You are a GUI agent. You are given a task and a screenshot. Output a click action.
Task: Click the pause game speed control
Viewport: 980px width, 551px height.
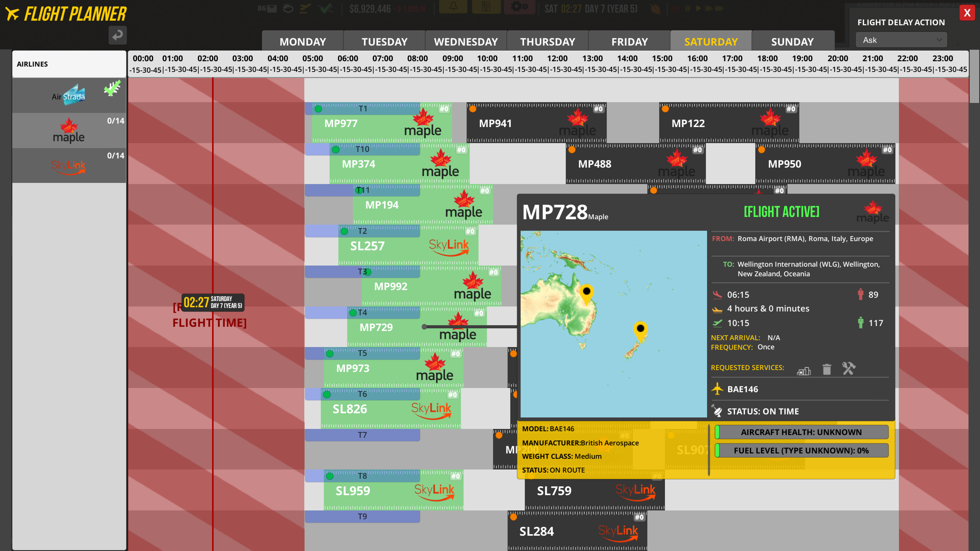tap(688, 8)
